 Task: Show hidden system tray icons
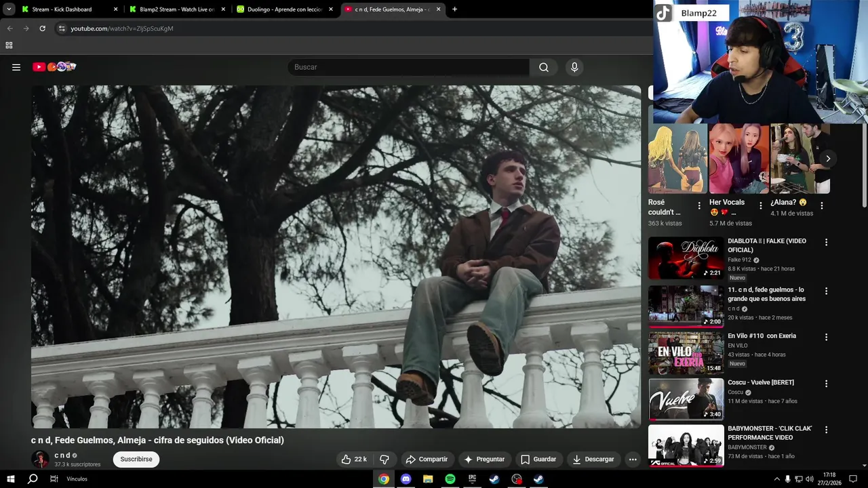pyautogui.click(x=776, y=479)
